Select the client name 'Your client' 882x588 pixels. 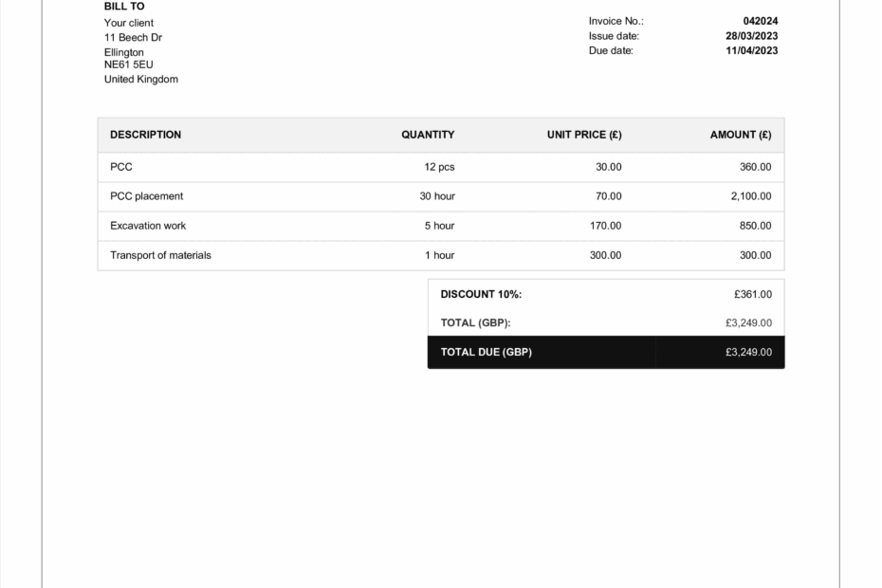point(128,23)
